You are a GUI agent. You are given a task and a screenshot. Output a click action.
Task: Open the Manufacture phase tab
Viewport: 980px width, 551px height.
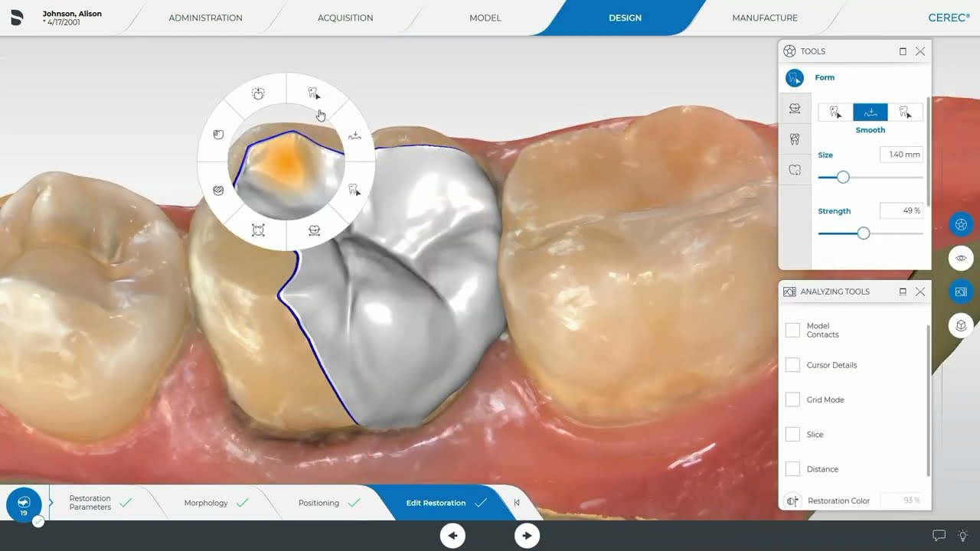pyautogui.click(x=765, y=18)
